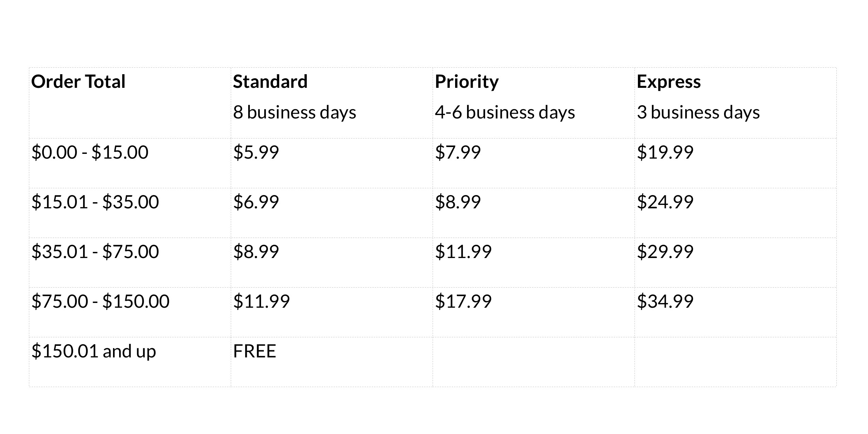Click the 4-6 business days text
This screenshot has height=434, width=868.
[x=505, y=112]
